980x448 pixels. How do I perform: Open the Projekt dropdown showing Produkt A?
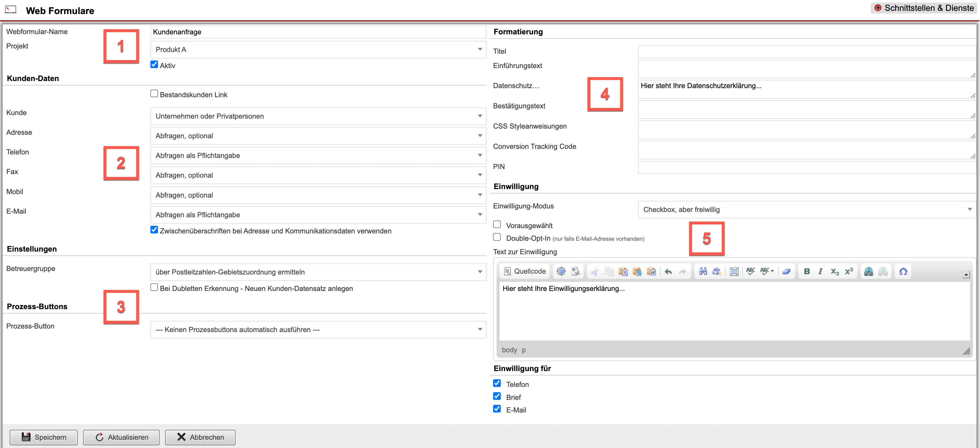click(x=318, y=49)
